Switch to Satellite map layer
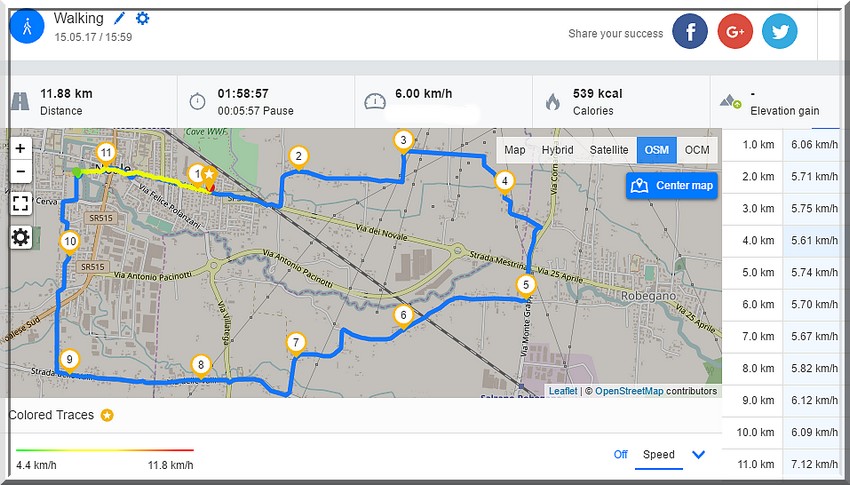 click(609, 150)
